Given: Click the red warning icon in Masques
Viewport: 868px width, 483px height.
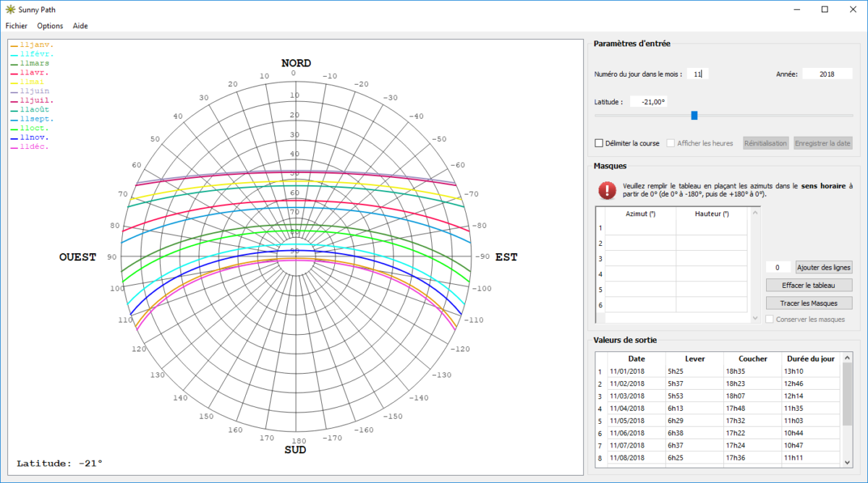Looking at the screenshot, I should (607, 190).
